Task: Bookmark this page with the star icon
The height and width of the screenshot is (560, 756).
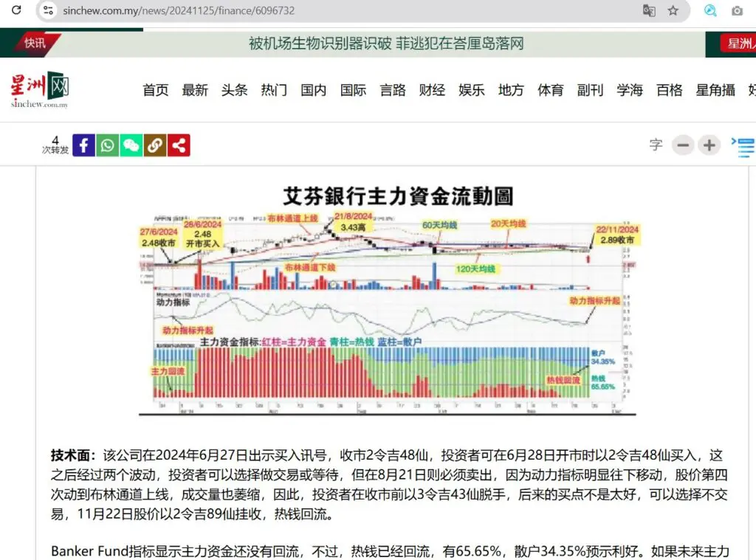Action: click(x=673, y=10)
